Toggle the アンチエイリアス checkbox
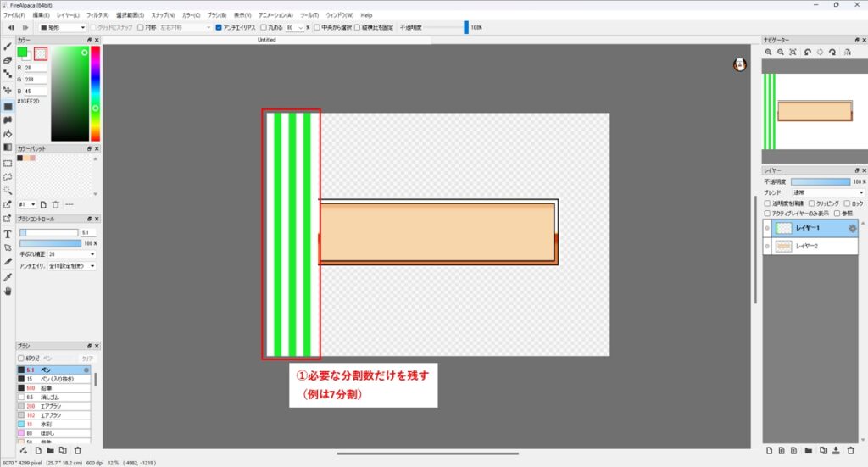 tap(219, 27)
